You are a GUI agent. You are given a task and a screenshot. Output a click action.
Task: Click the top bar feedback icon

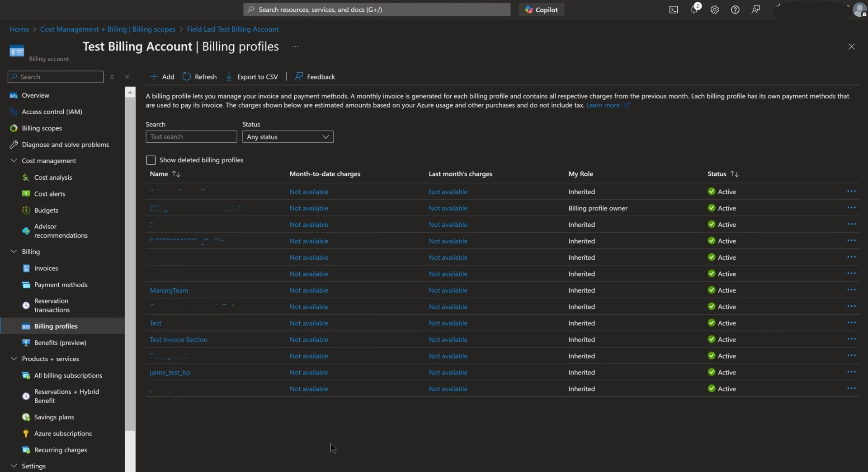tap(756, 9)
